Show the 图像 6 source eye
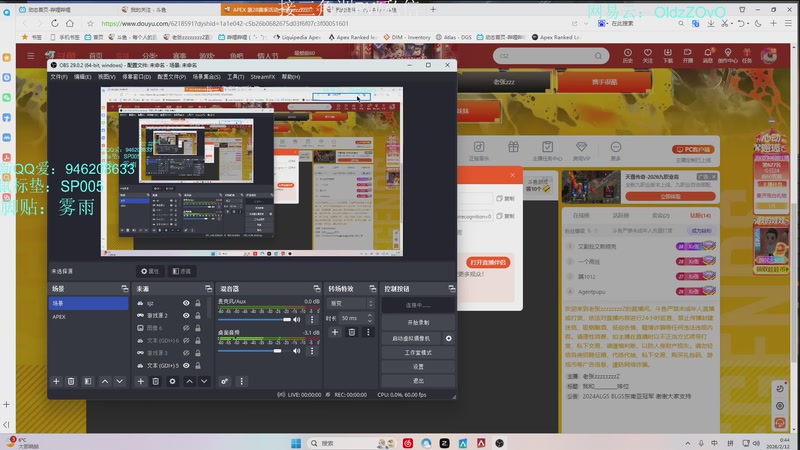Viewport: 800px width, 450px height. [186, 328]
